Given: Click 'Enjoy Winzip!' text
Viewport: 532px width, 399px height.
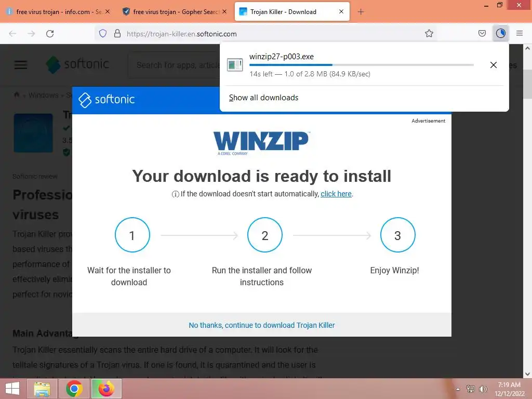Looking at the screenshot, I should [394, 270].
